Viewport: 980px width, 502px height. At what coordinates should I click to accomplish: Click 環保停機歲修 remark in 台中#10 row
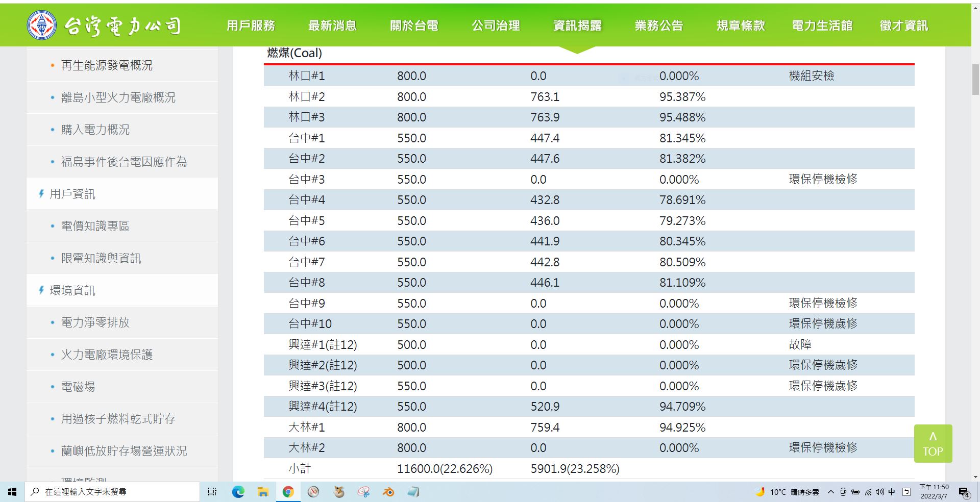823,323
